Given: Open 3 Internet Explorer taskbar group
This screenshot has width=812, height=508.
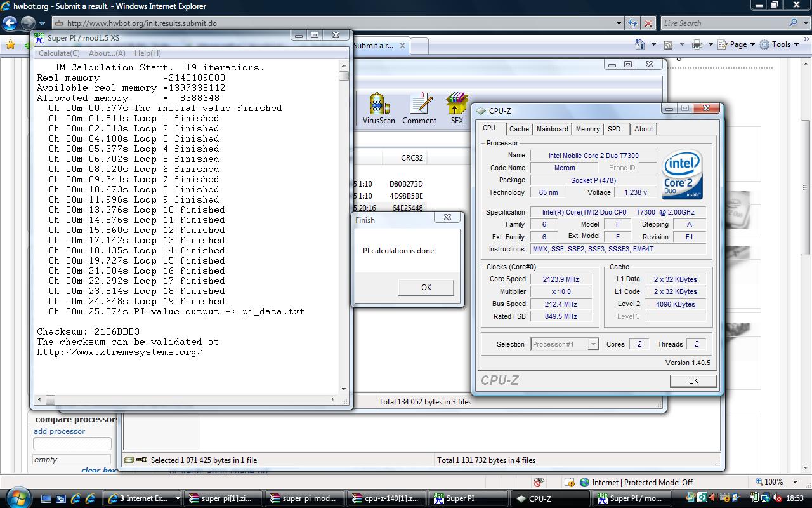Looking at the screenshot, I should point(143,498).
